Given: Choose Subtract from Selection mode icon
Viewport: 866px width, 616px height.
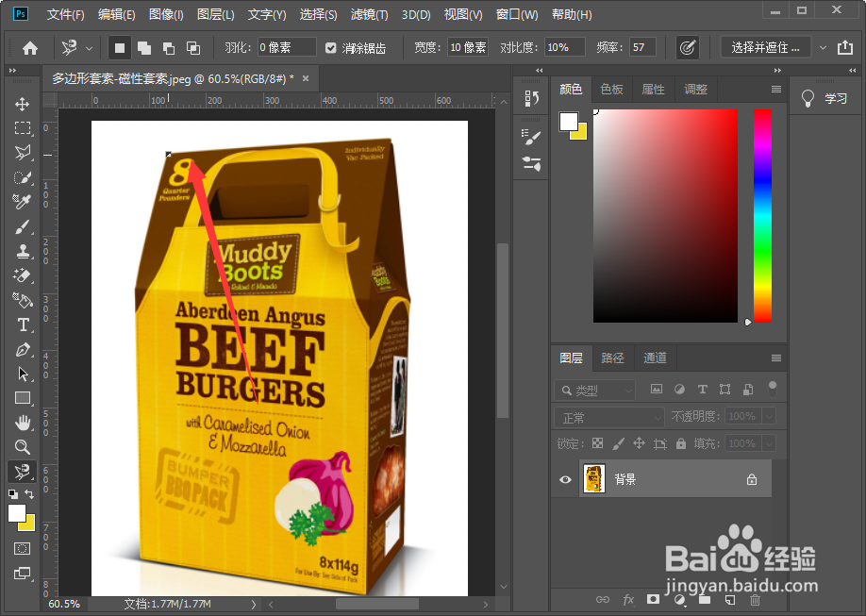Looking at the screenshot, I should click(169, 48).
